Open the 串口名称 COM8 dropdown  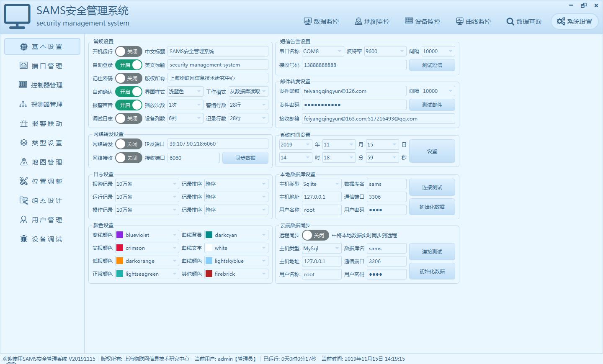323,51
